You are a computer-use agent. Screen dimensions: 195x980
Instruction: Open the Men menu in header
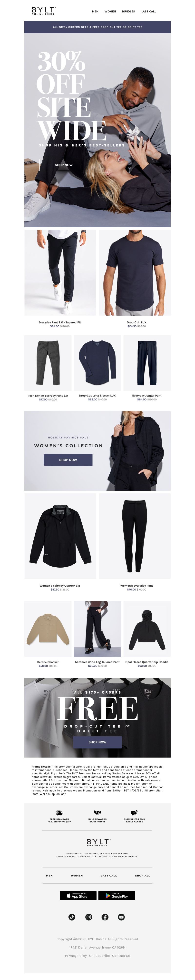click(95, 11)
